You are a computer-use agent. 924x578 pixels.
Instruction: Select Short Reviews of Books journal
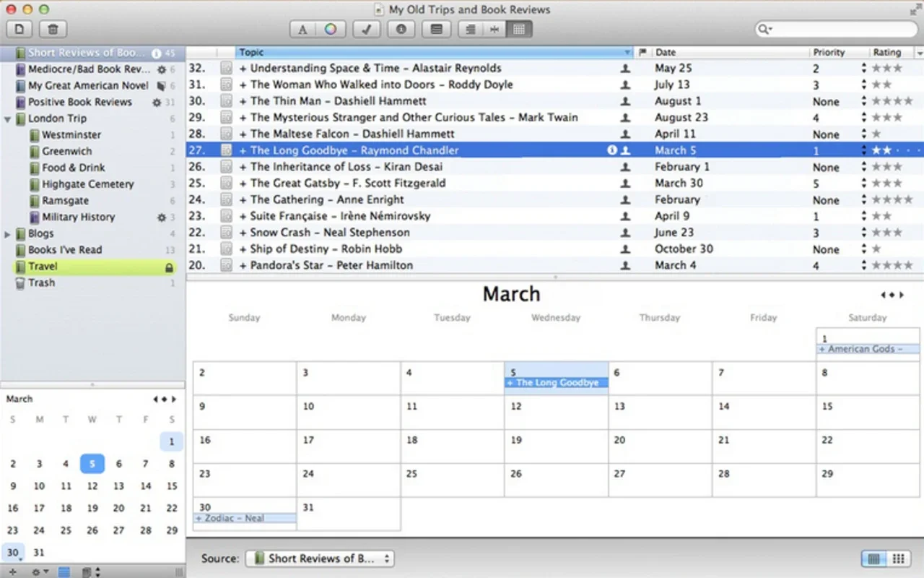point(93,53)
